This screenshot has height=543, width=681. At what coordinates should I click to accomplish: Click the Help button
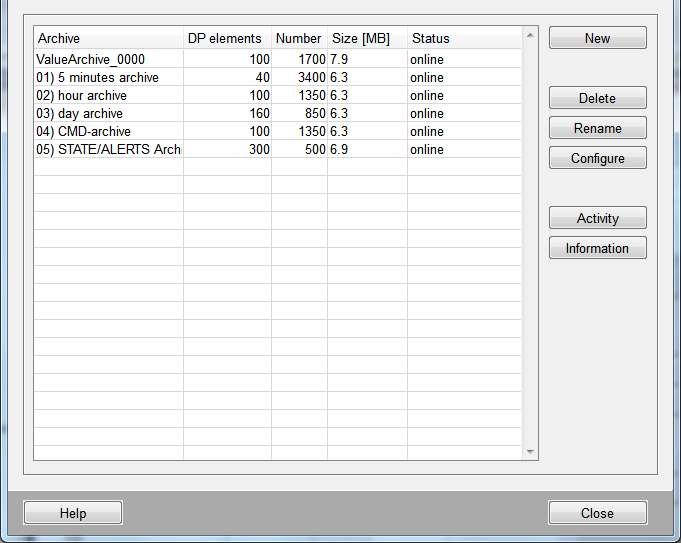[73, 513]
